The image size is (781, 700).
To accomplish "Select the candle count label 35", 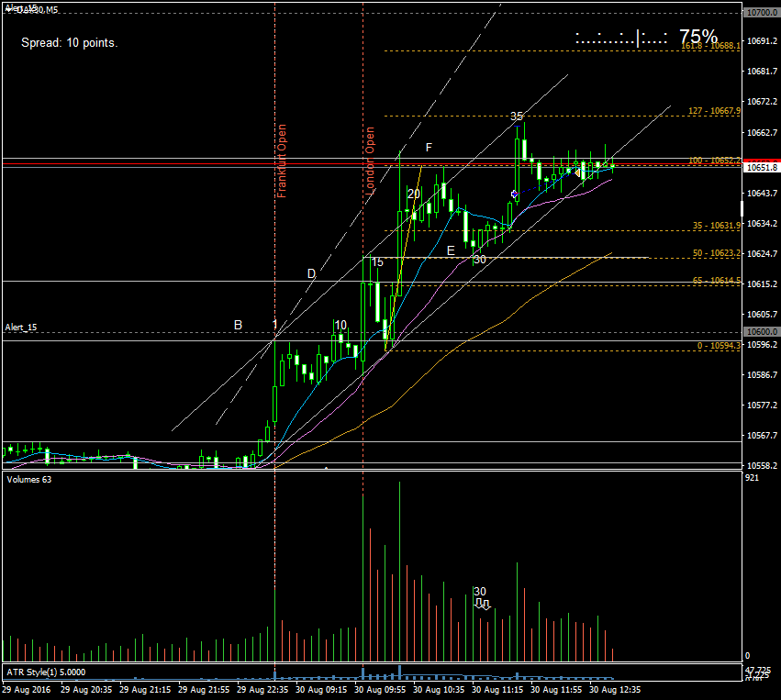I will 517,117.
